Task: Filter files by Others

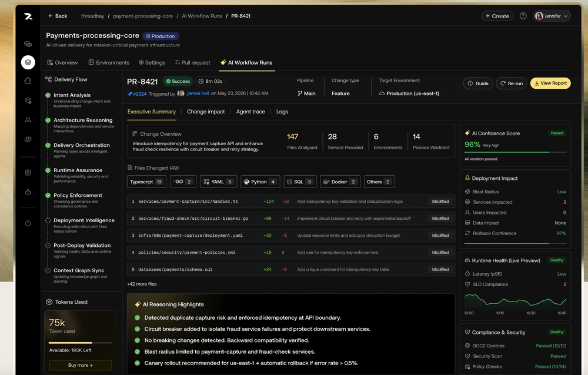Action: point(379,182)
